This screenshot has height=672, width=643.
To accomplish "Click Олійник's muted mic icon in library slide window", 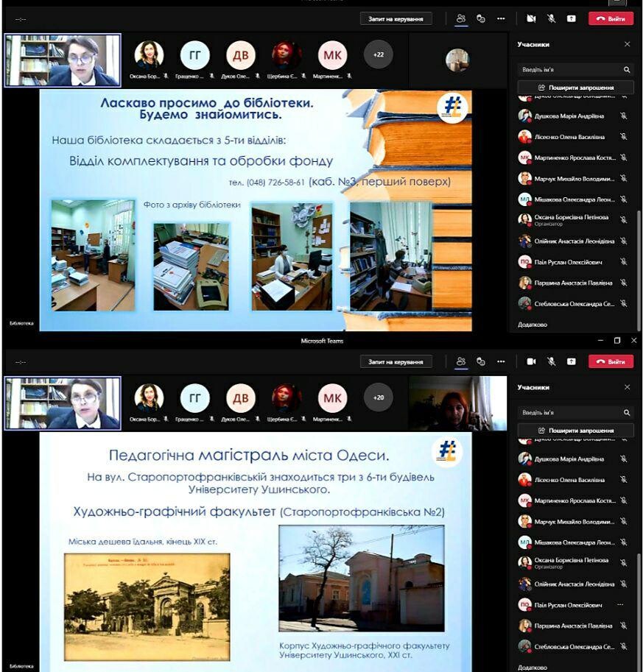I will [x=623, y=241].
